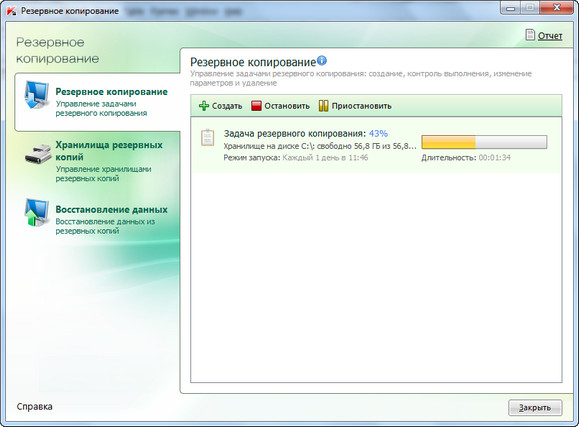Click Приостановить to pause the task
This screenshot has width=579, height=427.
point(355,106)
